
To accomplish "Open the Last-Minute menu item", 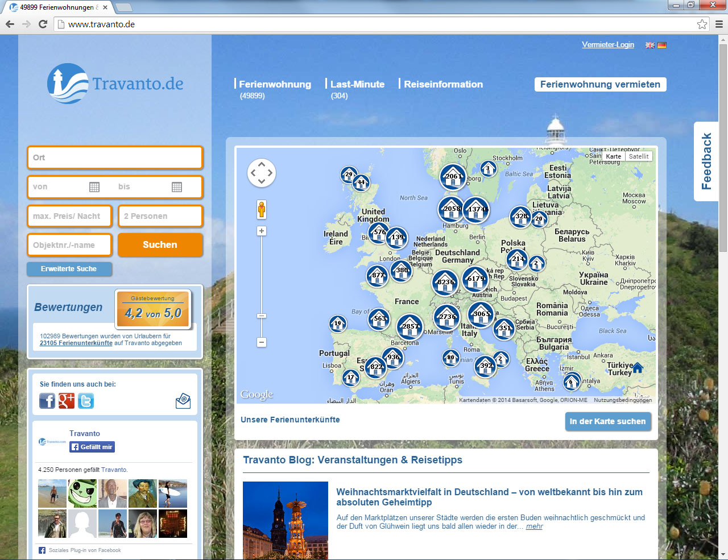I will click(357, 84).
